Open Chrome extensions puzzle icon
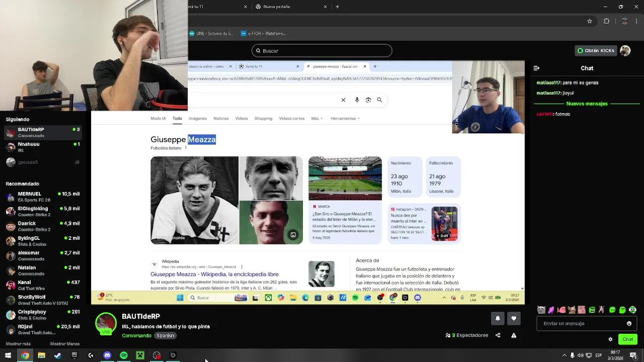Image resolution: width=644 pixels, height=362 pixels. [606, 21]
